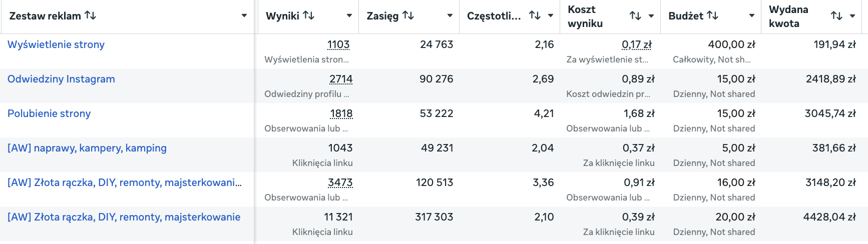The width and height of the screenshot is (868, 244).
Task: Sort table by Wyniki arrows icon
Action: point(309,15)
